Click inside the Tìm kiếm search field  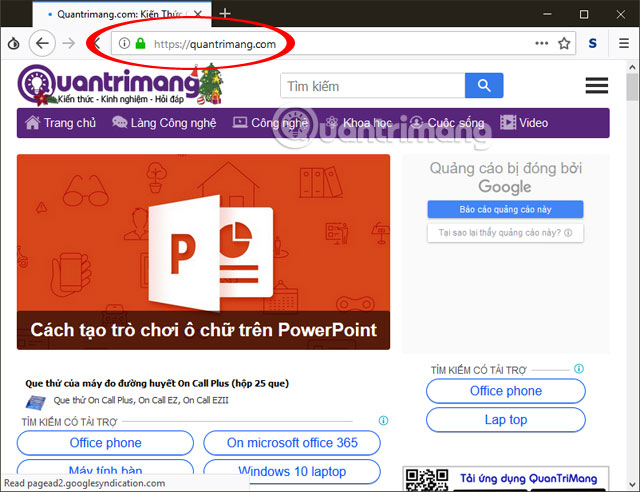click(373, 86)
